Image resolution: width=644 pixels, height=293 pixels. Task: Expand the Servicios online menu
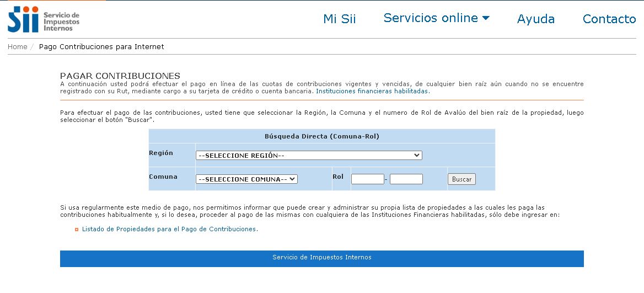[431, 18]
